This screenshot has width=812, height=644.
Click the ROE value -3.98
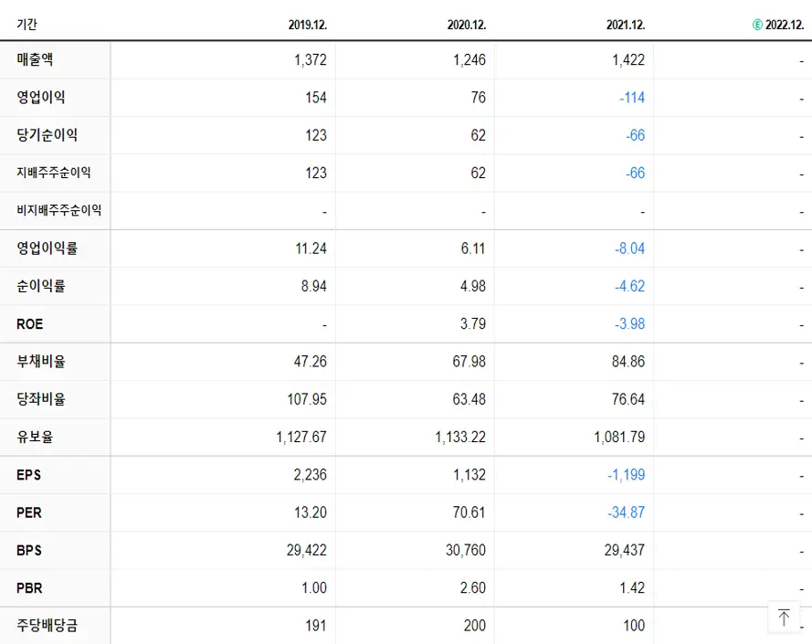(x=629, y=324)
